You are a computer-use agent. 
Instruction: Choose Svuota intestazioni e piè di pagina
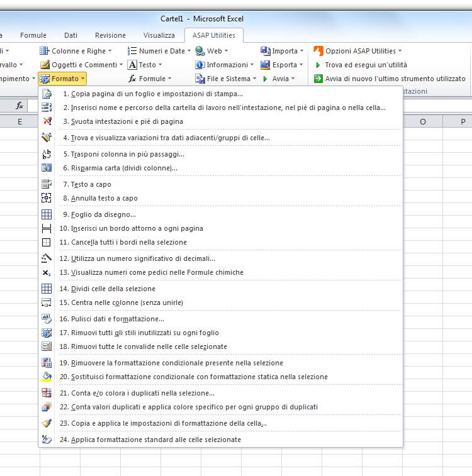(221, 121)
